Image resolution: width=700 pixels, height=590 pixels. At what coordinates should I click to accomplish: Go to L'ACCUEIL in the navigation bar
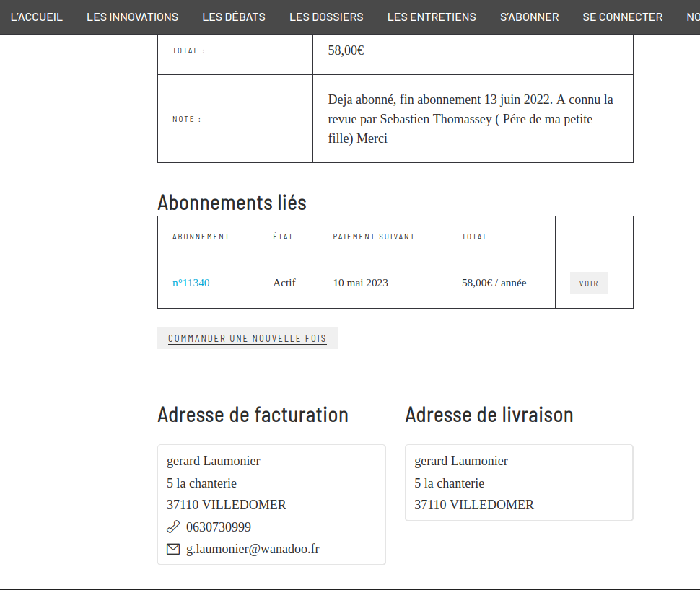[37, 17]
